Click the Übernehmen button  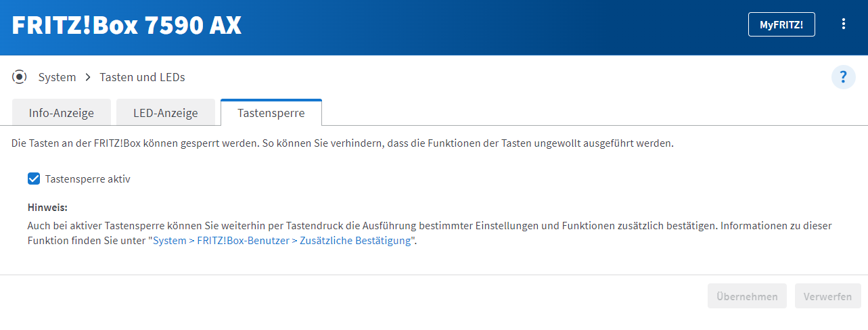747,296
